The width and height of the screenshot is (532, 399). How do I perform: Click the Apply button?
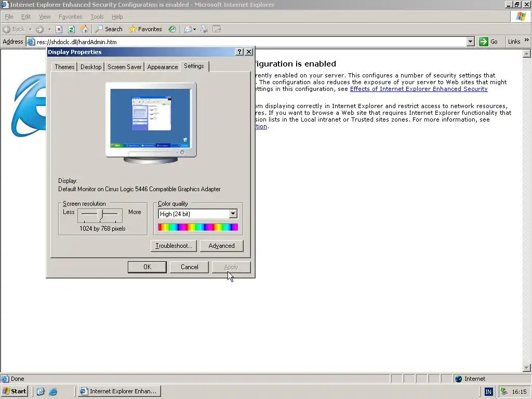coord(231,267)
